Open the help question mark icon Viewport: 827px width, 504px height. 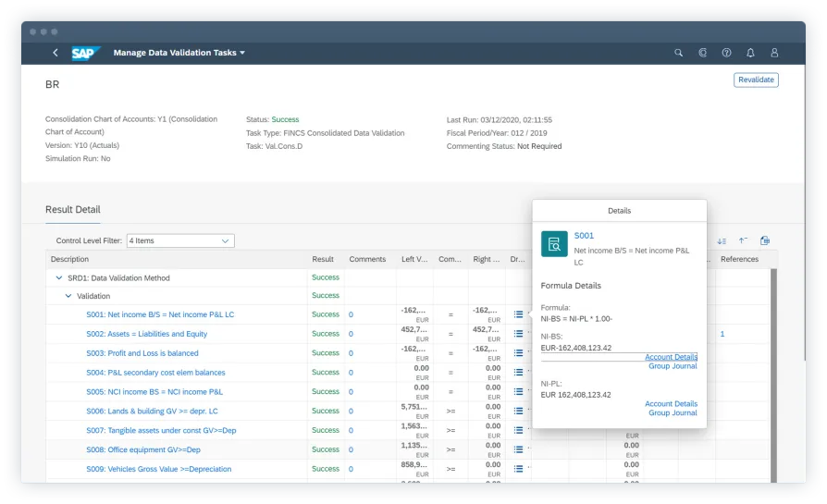726,54
